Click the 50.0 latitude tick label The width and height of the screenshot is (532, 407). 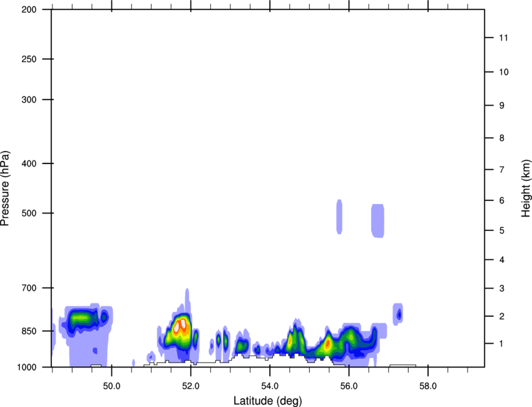click(x=112, y=386)
